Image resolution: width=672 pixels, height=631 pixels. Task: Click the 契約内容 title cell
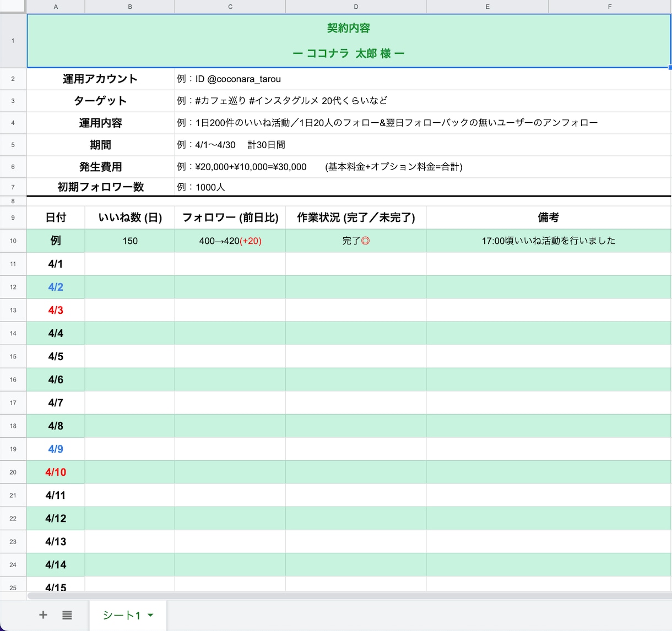click(x=349, y=41)
